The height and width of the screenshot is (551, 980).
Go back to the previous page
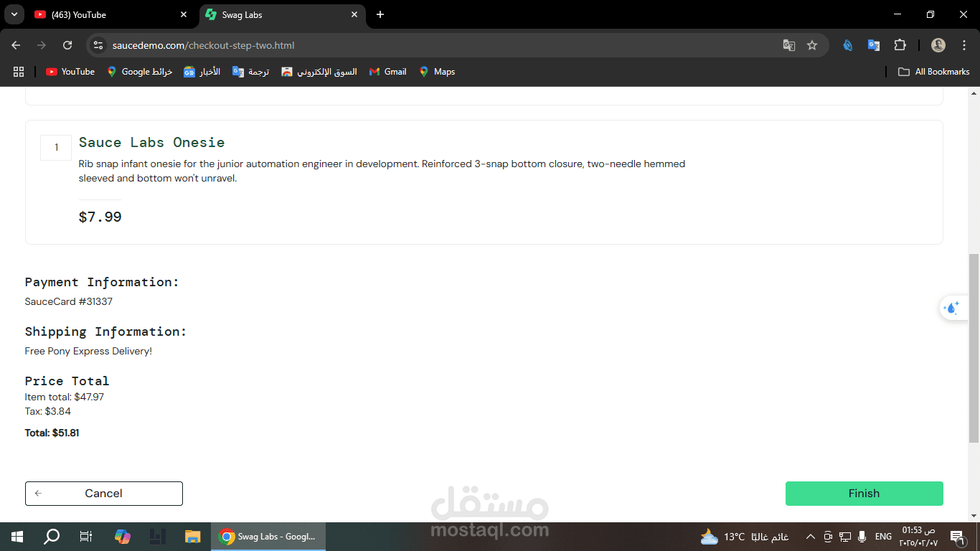click(16, 45)
